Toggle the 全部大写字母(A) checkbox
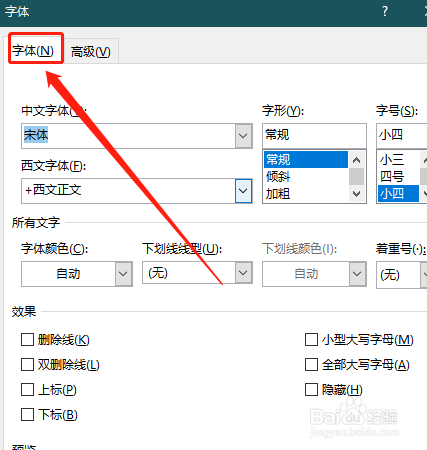Screen dimensions: 427x450 click(311, 364)
